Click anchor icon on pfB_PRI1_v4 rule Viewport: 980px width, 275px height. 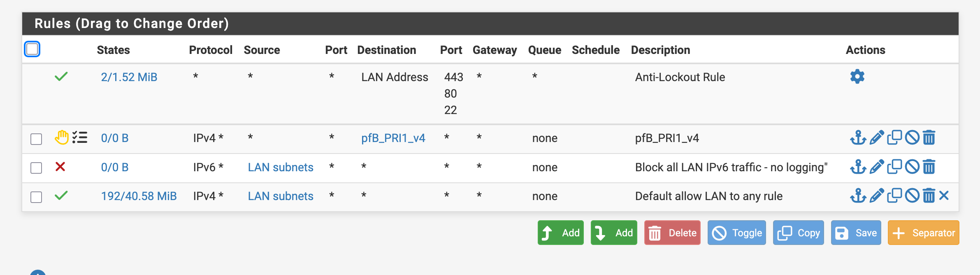click(x=858, y=137)
